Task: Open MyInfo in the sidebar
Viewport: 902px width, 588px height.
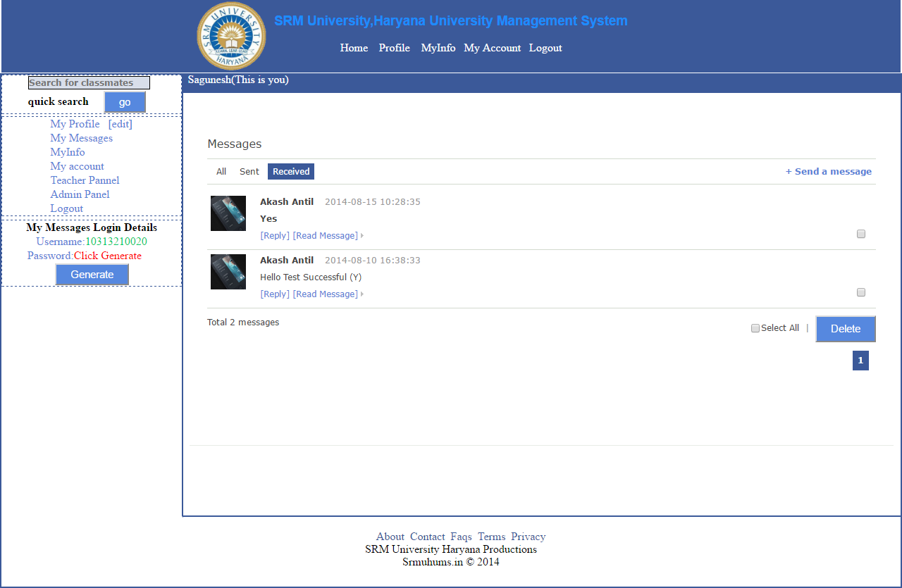Action: tap(68, 152)
